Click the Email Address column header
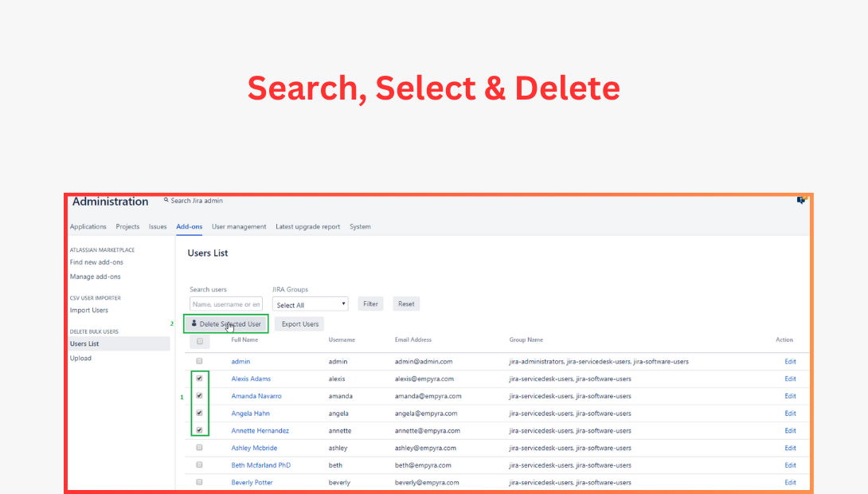 click(413, 339)
